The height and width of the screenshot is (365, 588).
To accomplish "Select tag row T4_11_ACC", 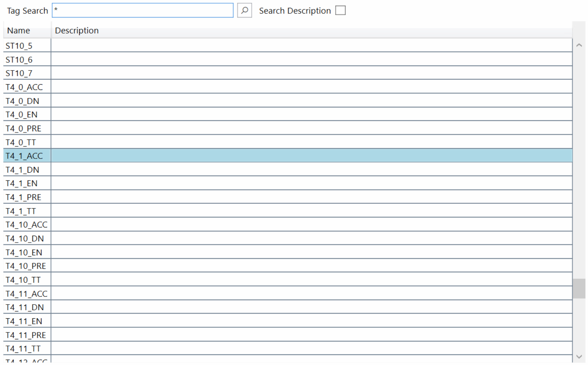I will tap(288, 294).
